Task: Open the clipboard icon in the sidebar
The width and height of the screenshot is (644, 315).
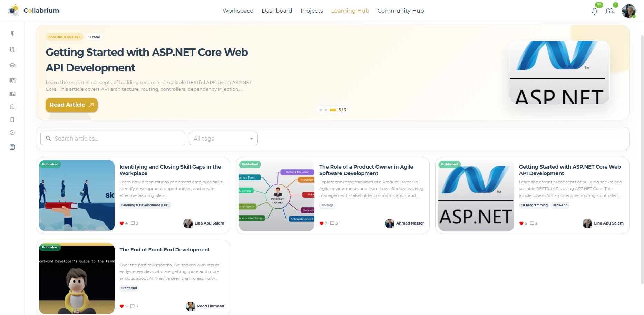Action: click(12, 107)
